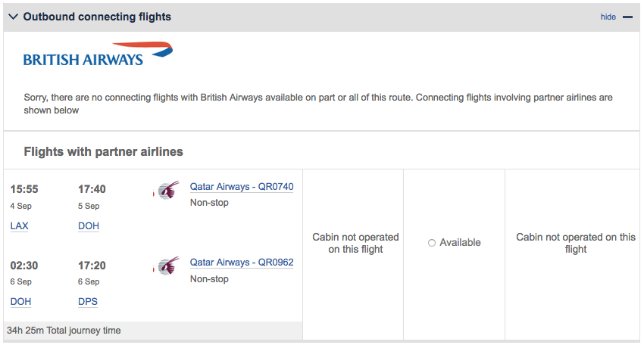Open the Qatar Airways - QR0962 flight link
Screen dimensions: 644x345
242,263
